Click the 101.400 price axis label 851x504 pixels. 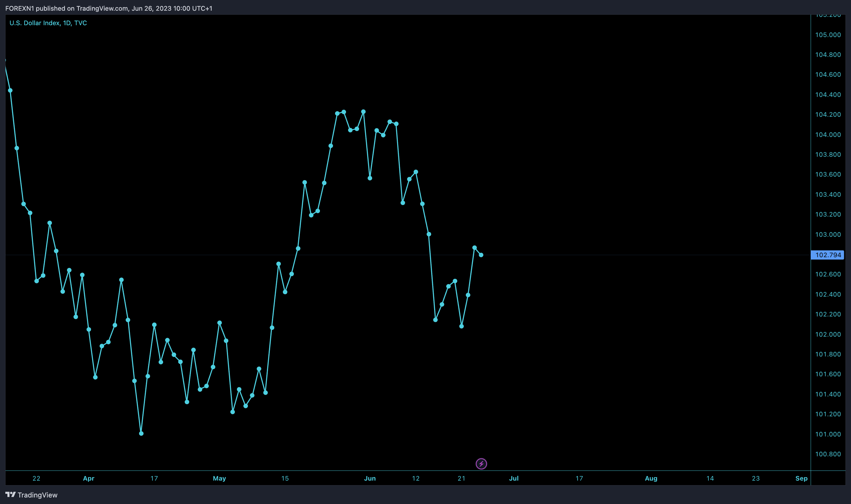pos(828,394)
